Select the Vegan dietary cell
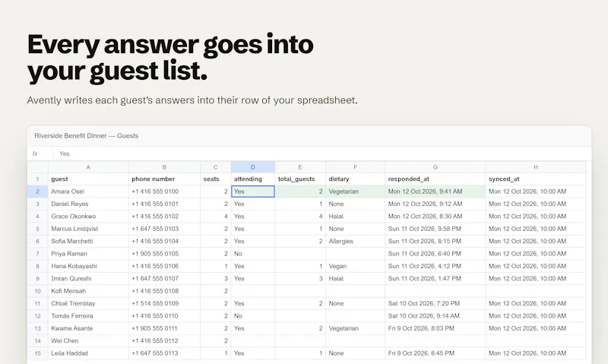 355,266
